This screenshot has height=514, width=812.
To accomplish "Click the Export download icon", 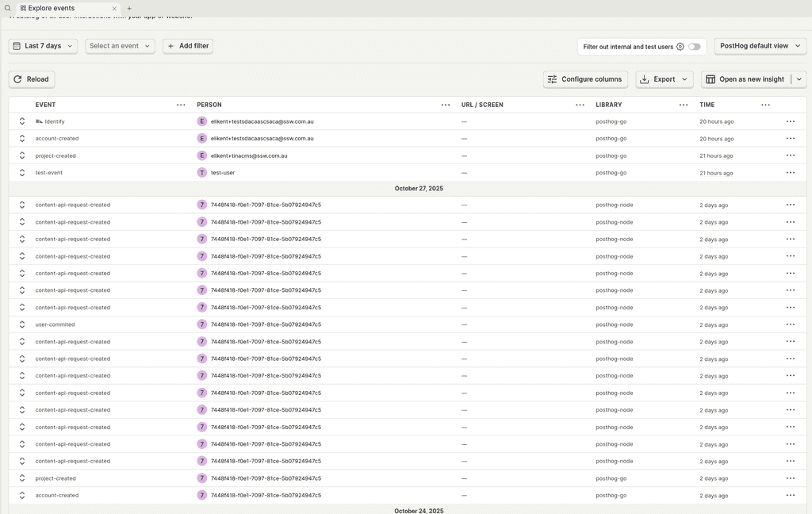I will pos(644,79).
